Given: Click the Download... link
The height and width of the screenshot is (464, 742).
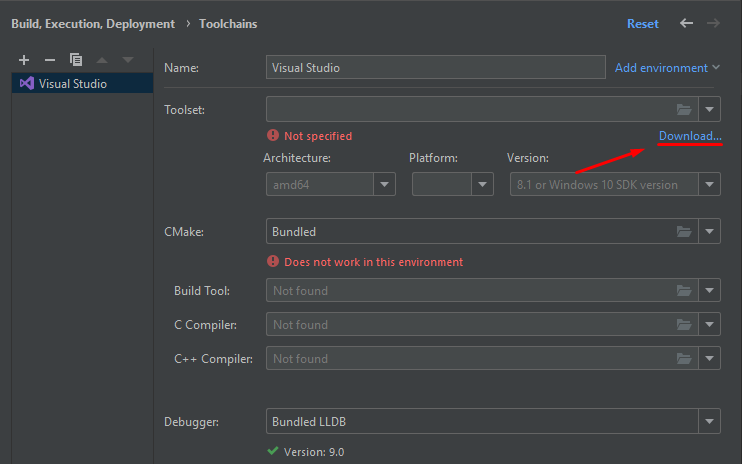Looking at the screenshot, I should coord(690,136).
